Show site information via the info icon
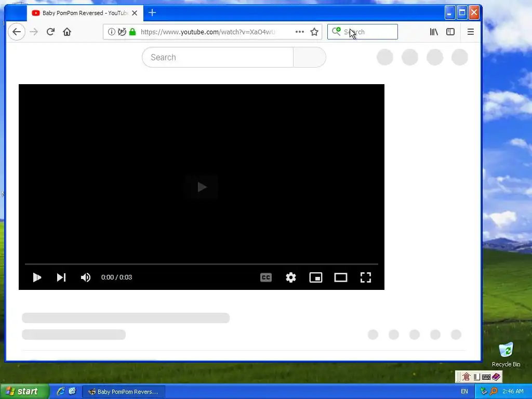The image size is (532, 399). [111, 32]
